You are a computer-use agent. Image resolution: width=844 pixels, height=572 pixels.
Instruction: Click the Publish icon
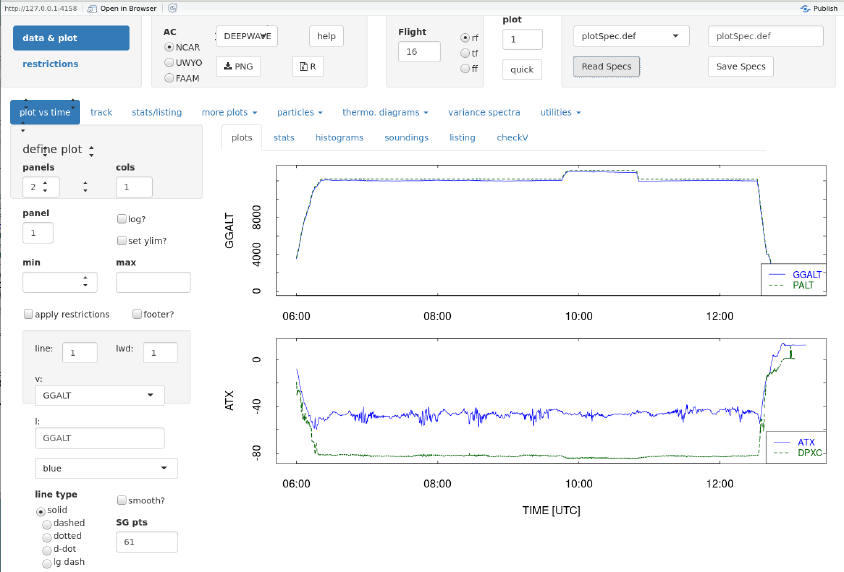(x=806, y=8)
